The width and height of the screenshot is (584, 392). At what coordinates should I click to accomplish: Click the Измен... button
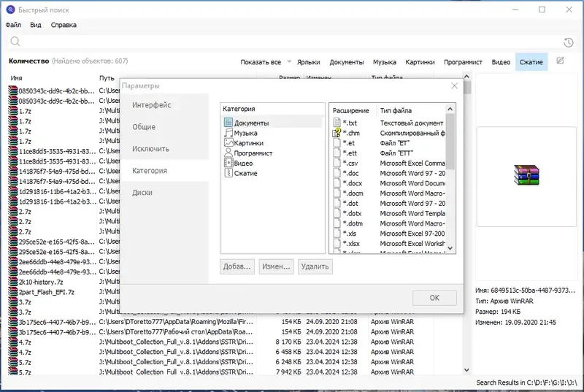point(276,266)
